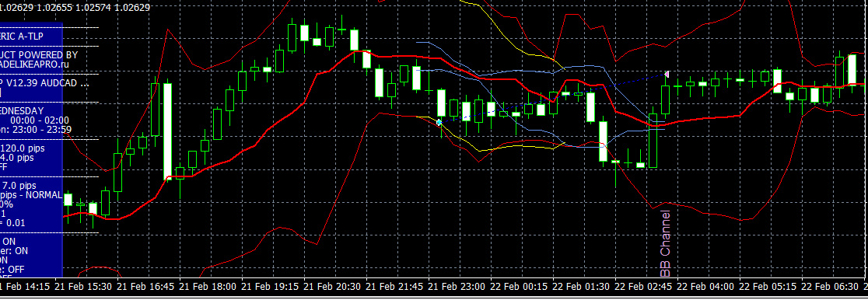Viewport: 868px width, 300px height.
Task: Click the "22 Feb 01:30" time axis label
Action: [x=581, y=287]
